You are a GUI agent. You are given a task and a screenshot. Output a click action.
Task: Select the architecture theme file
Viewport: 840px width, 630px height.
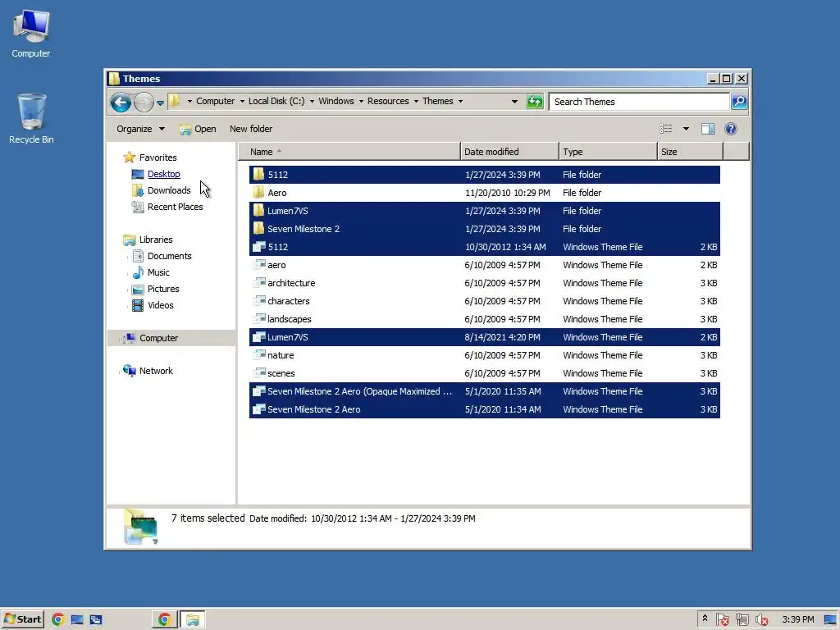click(x=484, y=283)
